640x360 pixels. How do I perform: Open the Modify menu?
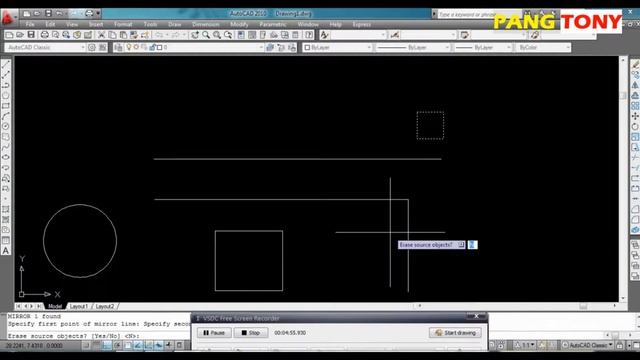click(x=239, y=24)
